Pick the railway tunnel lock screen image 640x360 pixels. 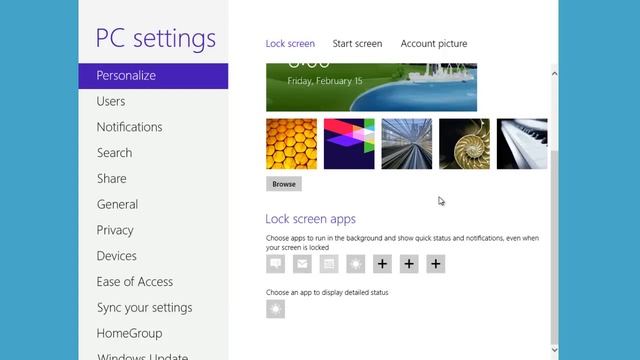pyautogui.click(x=407, y=144)
